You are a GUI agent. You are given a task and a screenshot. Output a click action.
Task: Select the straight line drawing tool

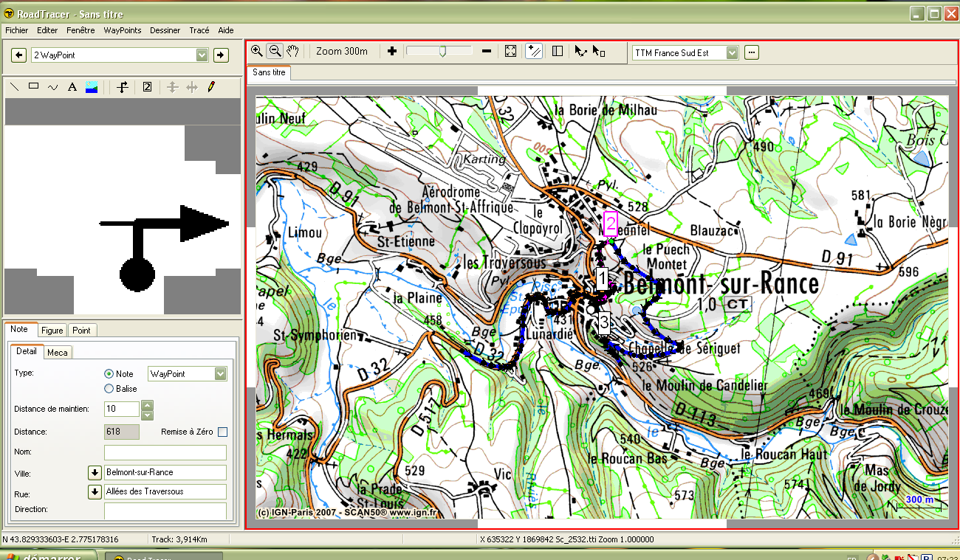(x=15, y=86)
